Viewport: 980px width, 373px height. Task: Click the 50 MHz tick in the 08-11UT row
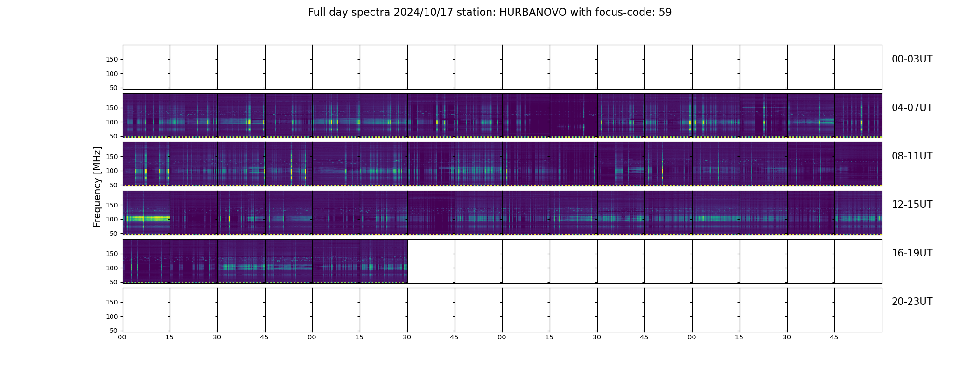(x=114, y=185)
